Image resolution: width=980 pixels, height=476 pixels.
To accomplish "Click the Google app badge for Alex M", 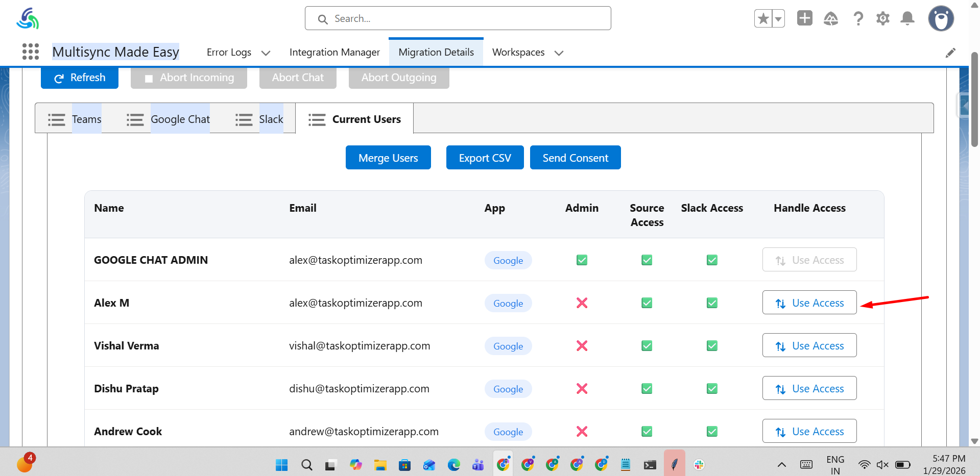I will (x=508, y=303).
